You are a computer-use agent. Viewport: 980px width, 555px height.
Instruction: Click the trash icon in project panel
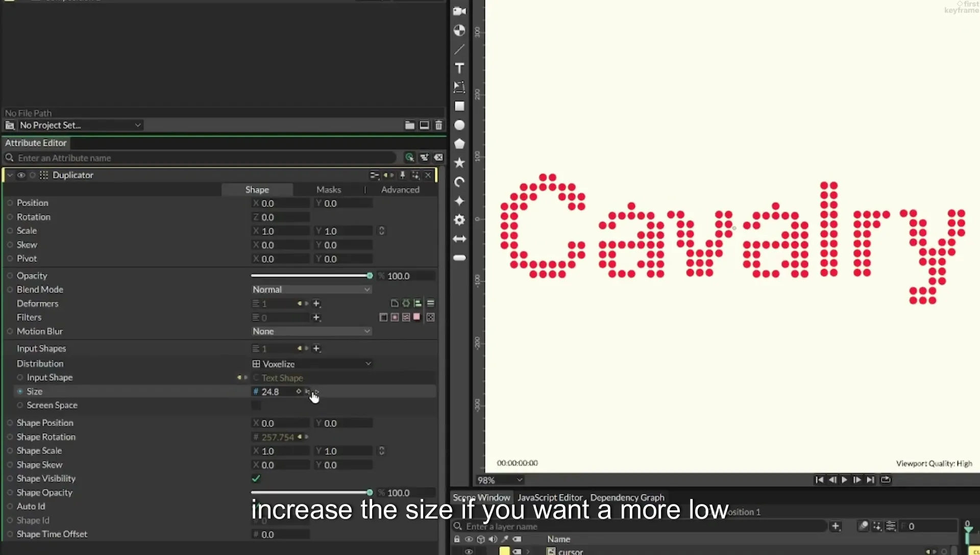coord(438,125)
